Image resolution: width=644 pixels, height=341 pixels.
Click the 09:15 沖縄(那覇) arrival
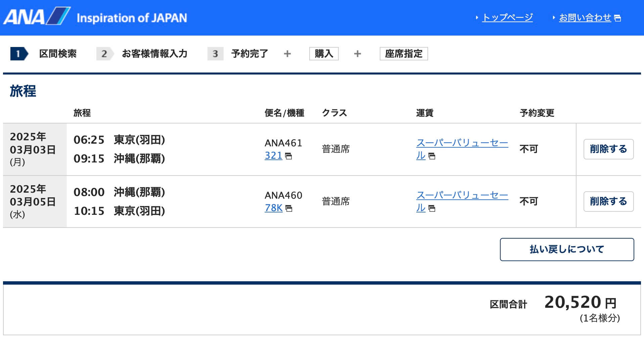point(119,159)
